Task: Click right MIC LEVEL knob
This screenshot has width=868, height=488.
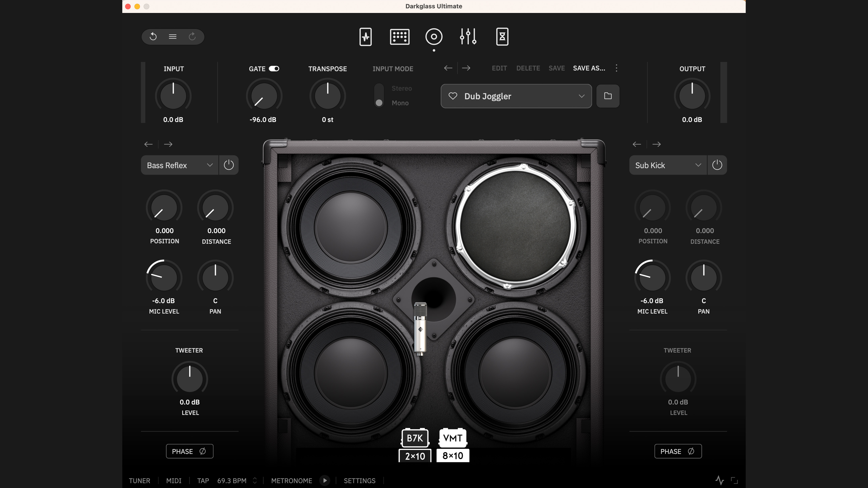Action: (x=653, y=277)
